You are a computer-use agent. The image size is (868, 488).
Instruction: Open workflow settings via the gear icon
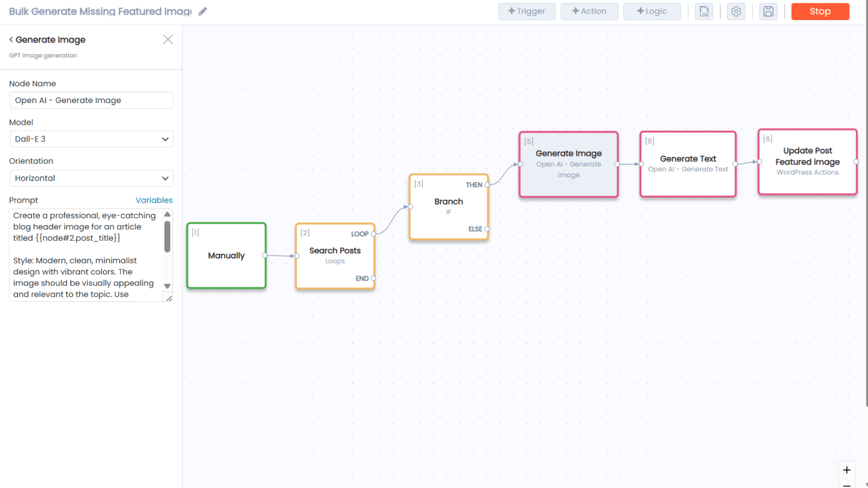point(736,11)
